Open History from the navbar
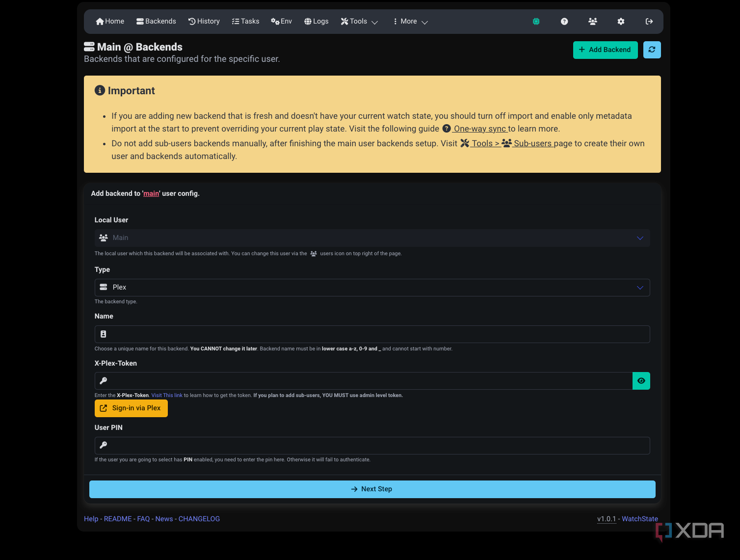The width and height of the screenshot is (740, 560). [204, 22]
